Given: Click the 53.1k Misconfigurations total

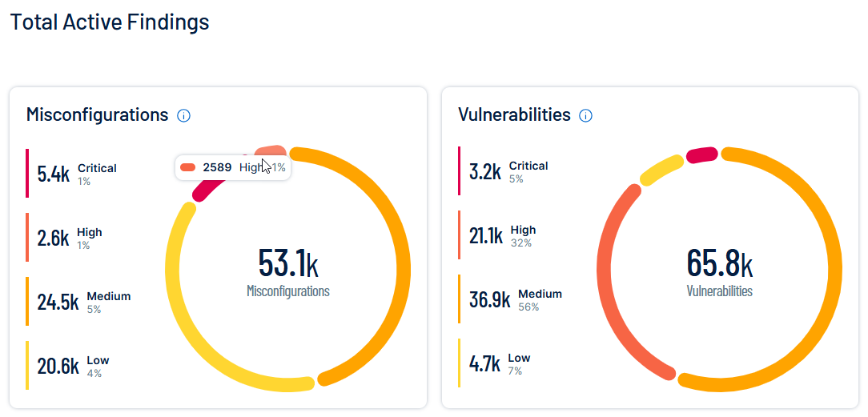Looking at the screenshot, I should click(x=288, y=263).
